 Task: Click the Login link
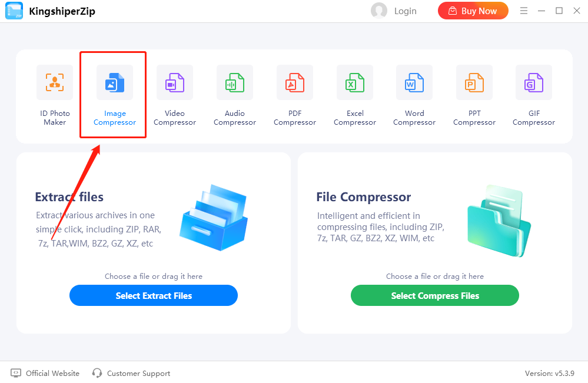point(406,11)
